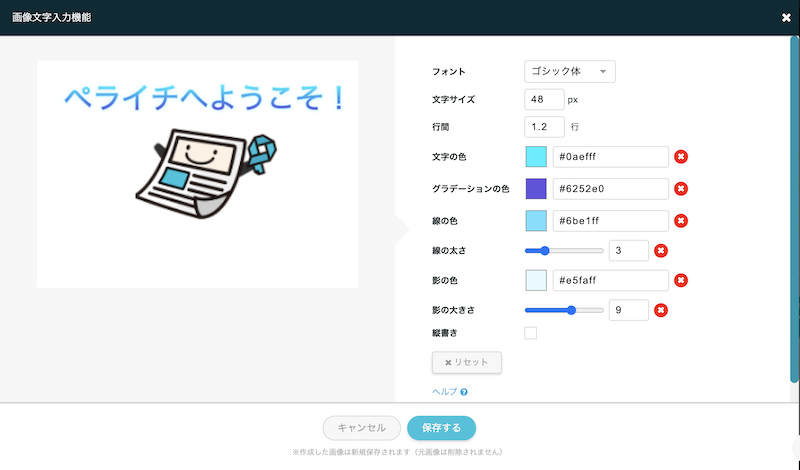
Task: Pick the グラデーションの色 purple swatch
Action: coord(535,189)
